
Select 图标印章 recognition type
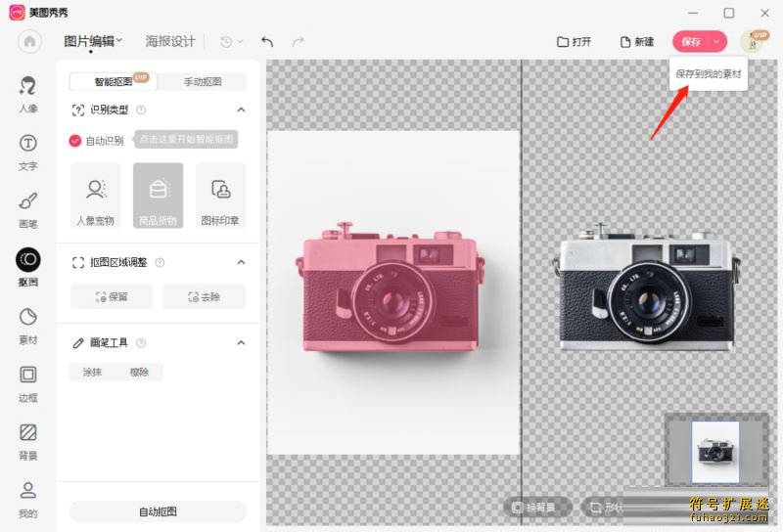[x=220, y=197]
